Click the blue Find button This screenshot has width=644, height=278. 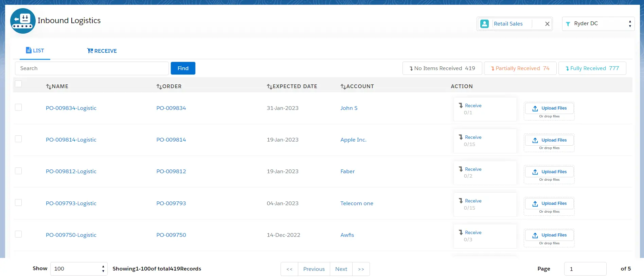[183, 68]
